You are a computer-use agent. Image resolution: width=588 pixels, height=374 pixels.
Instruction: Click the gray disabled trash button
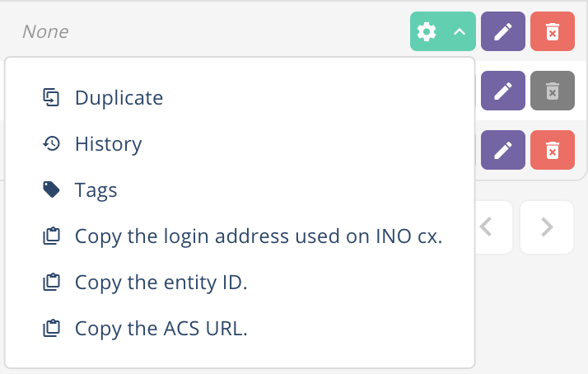tap(553, 91)
